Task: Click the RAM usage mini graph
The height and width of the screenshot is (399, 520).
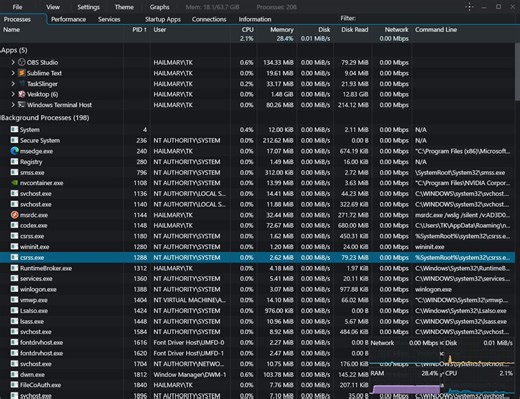Action: click(x=405, y=384)
